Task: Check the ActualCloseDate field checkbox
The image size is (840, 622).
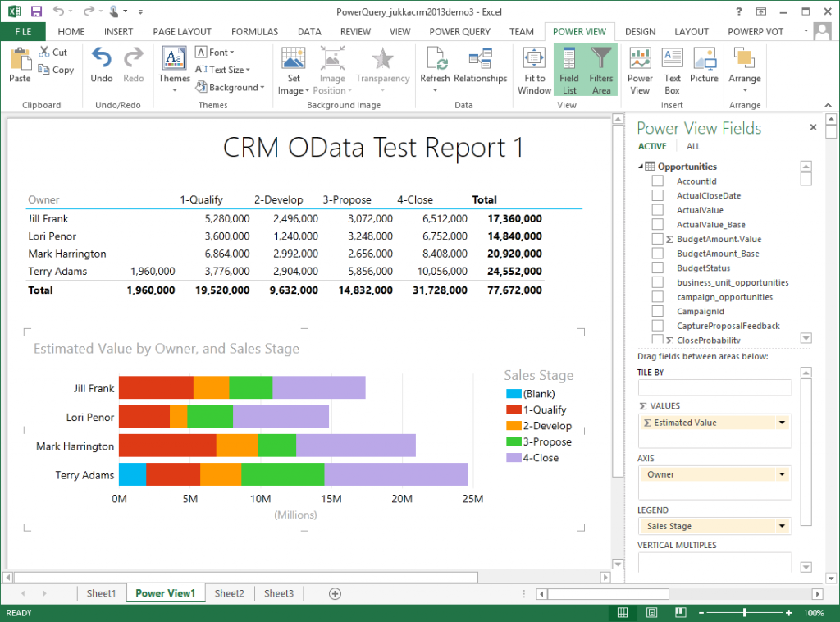Action: 657,195
